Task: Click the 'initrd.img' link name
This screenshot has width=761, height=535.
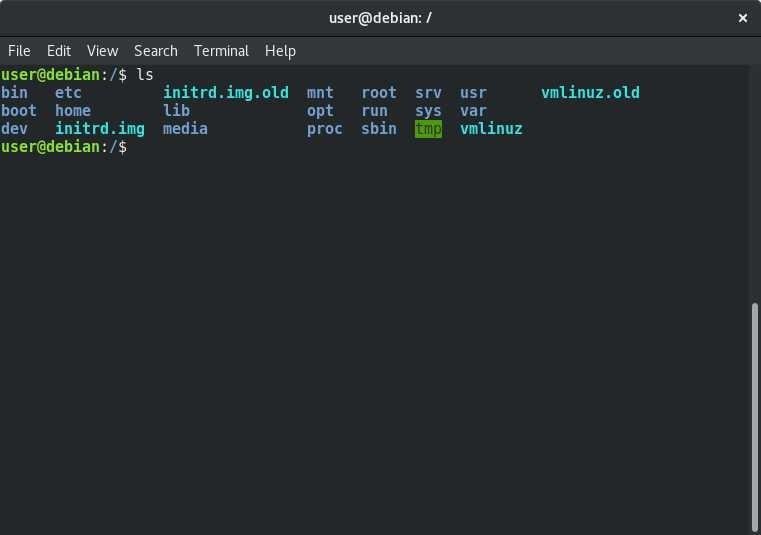Action: click(x=100, y=129)
